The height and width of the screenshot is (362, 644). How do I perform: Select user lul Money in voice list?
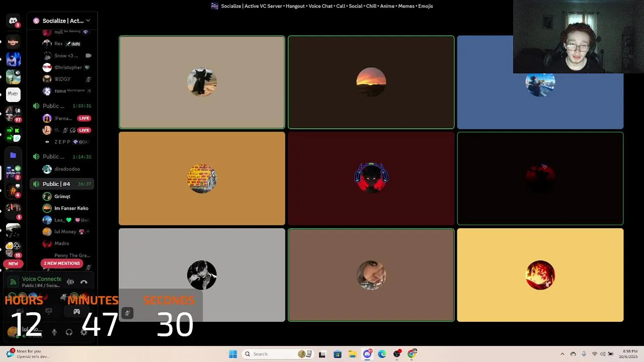click(66, 232)
